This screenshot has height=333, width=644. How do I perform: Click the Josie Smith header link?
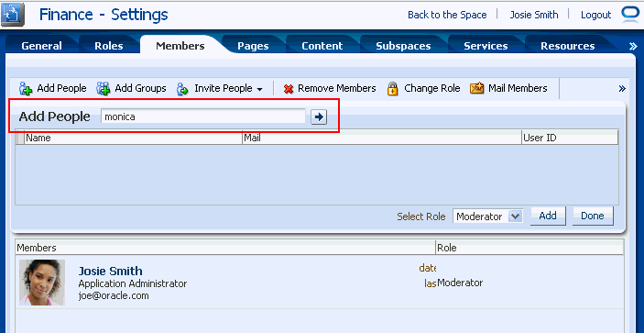coord(534,15)
